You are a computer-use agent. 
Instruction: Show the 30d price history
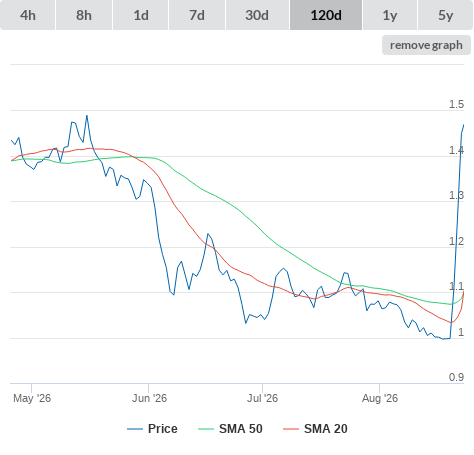coord(257,15)
